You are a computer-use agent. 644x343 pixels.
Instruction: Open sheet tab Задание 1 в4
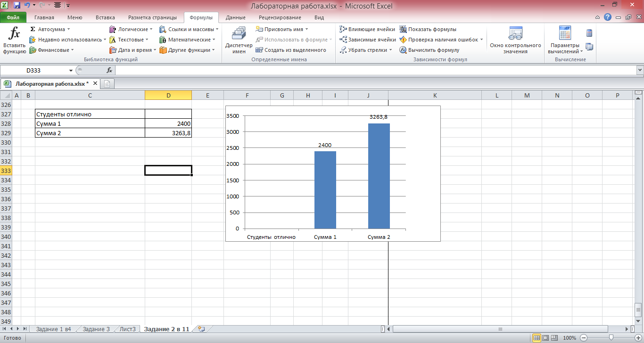coord(53,329)
